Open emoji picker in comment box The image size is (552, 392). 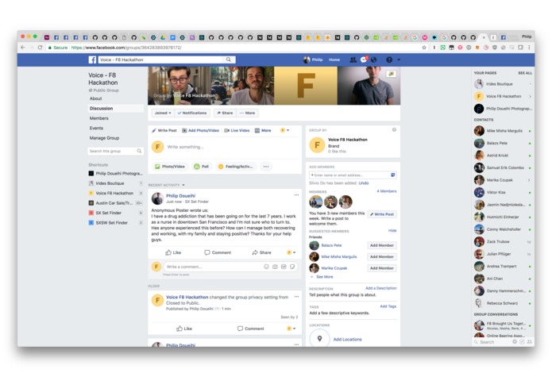[266, 267]
